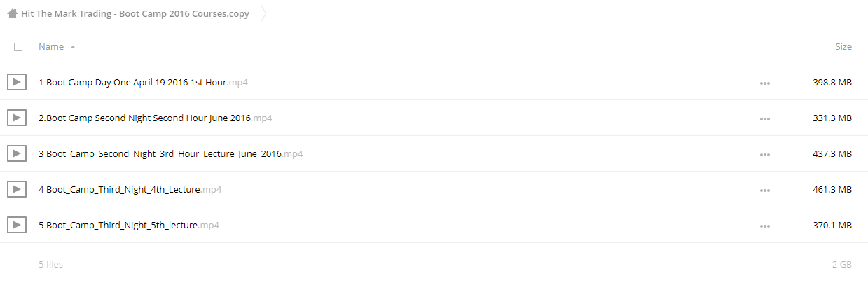Open more options for 1 Boot Camp Day One

pyautogui.click(x=764, y=83)
